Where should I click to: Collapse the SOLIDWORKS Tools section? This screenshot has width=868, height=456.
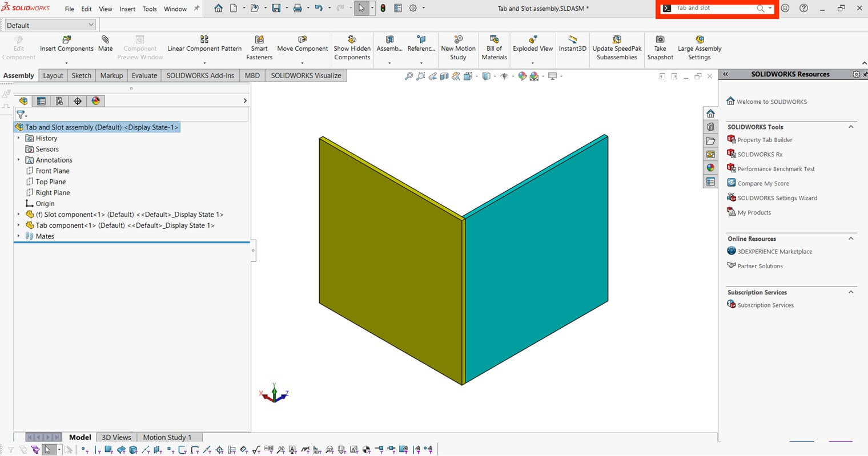click(851, 127)
